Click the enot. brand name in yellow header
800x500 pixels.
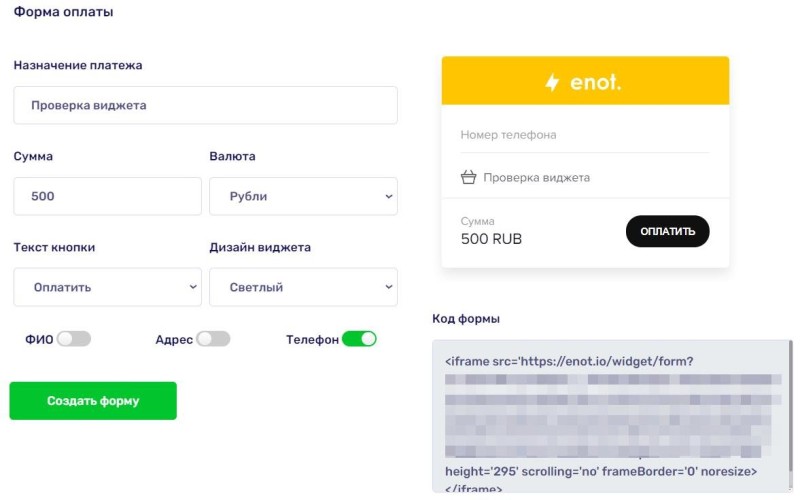click(x=595, y=82)
